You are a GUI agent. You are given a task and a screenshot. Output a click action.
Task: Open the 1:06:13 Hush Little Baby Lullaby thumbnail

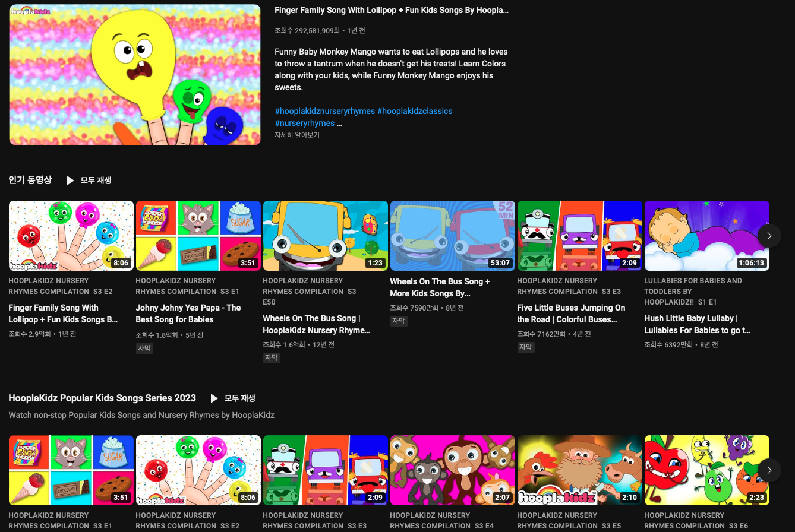point(707,236)
